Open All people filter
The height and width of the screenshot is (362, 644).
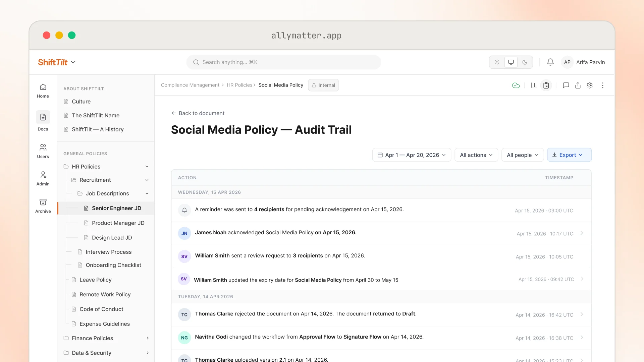coord(523,155)
